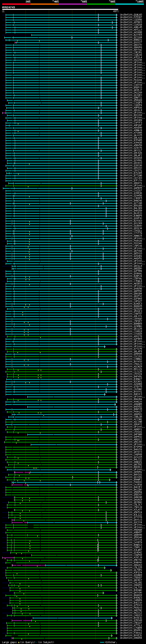Click hit label UniRef100_B0XE32
The image size is (146, 644).
coord(131,618)
